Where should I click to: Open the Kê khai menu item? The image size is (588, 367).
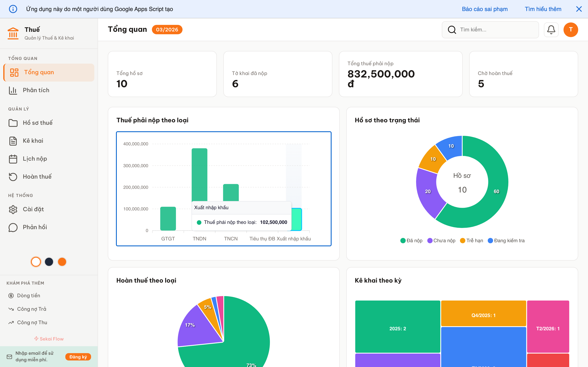tap(33, 141)
